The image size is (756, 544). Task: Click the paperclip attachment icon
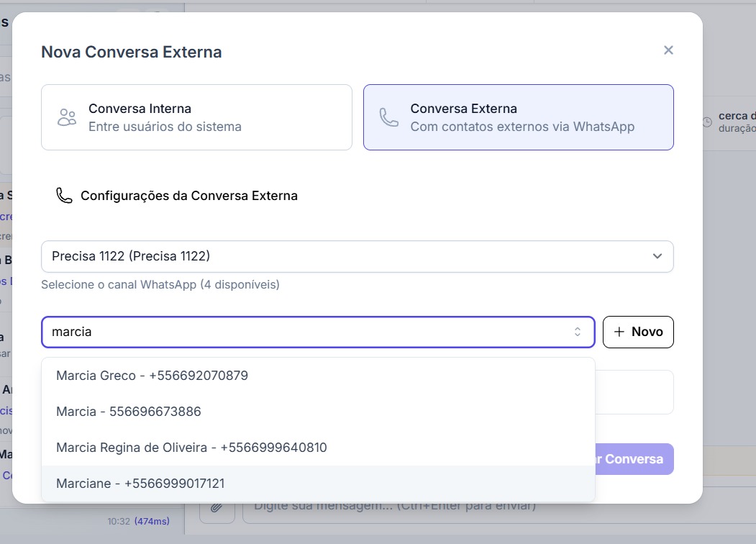click(x=217, y=507)
